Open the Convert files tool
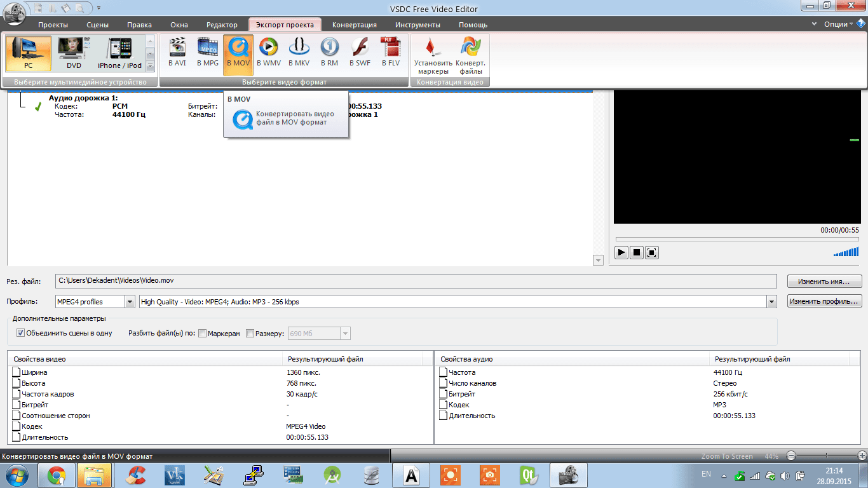Viewport: 868px width, 488px height. coord(470,55)
